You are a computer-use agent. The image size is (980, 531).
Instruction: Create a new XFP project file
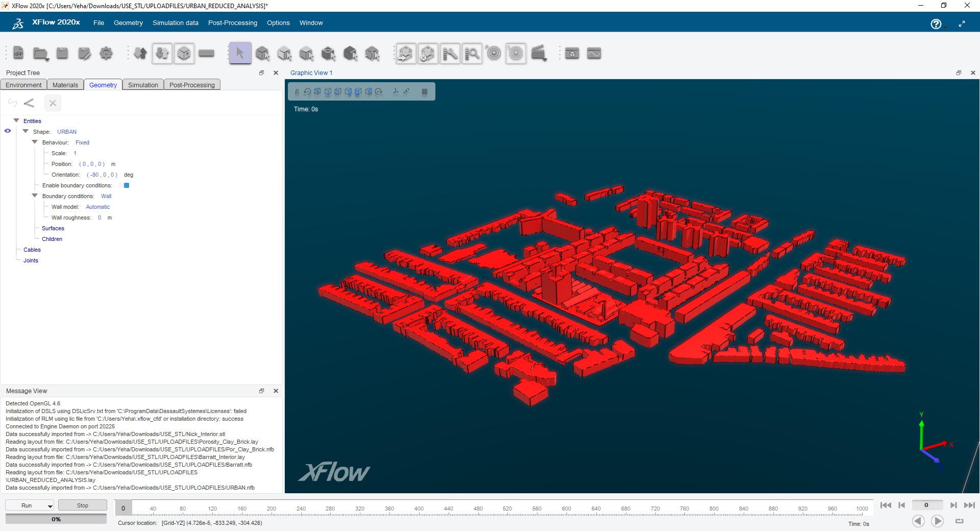pyautogui.click(x=18, y=53)
